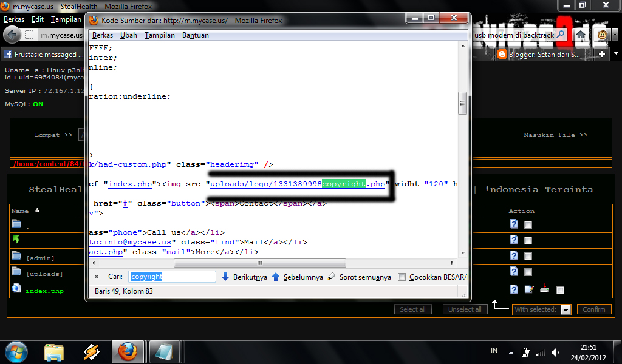This screenshot has height=364, width=622.
Task: Open Windows Start menu orb
Action: (x=16, y=352)
